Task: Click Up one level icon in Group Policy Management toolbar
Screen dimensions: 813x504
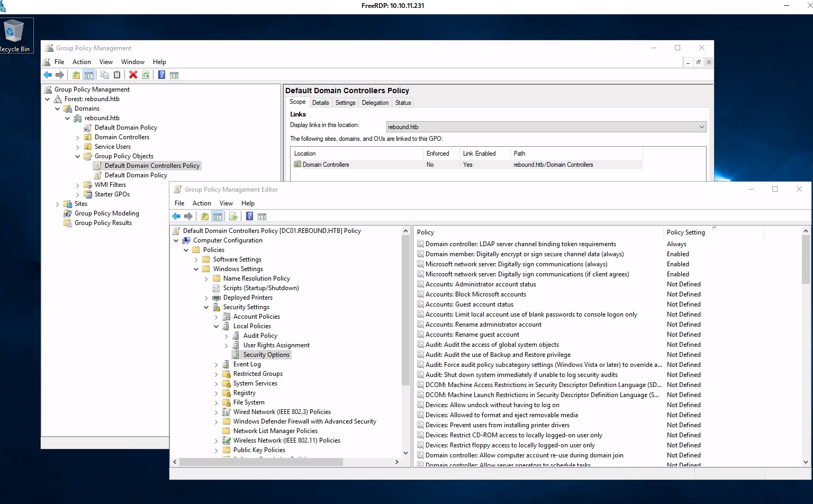Action: 76,75
